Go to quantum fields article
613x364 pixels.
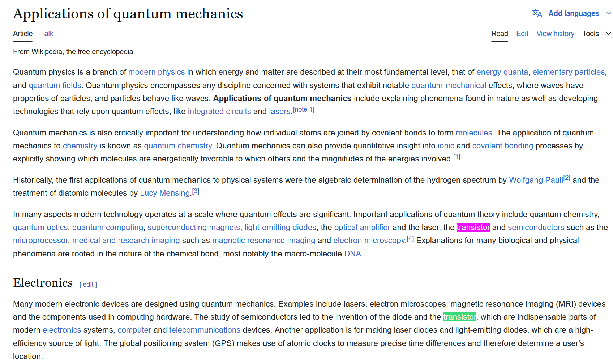coord(55,86)
